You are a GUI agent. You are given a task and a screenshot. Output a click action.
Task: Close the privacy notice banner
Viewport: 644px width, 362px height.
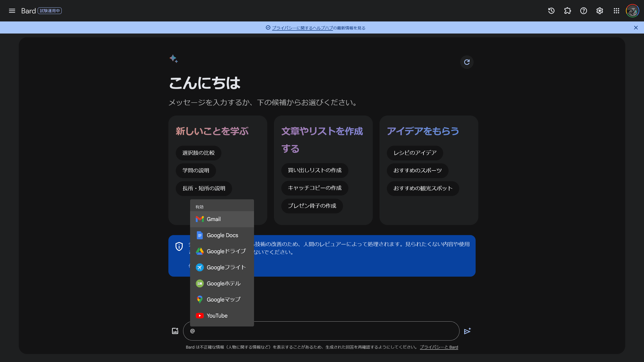pos(636,28)
